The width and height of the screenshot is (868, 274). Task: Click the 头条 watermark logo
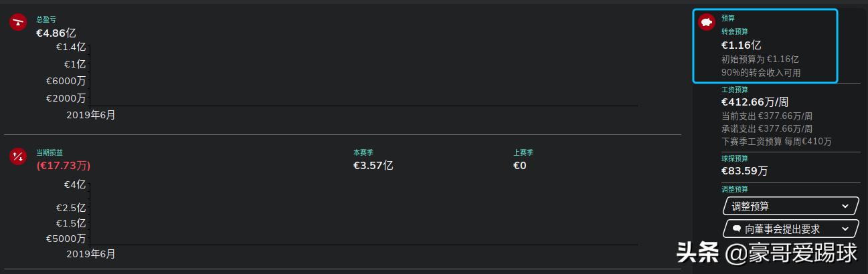click(697, 253)
